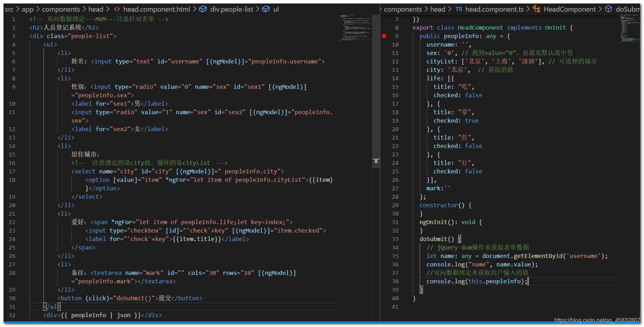Click the {{ peopleInfo | json }} div line
This screenshot has width=644, height=327.
pyautogui.click(x=102, y=315)
